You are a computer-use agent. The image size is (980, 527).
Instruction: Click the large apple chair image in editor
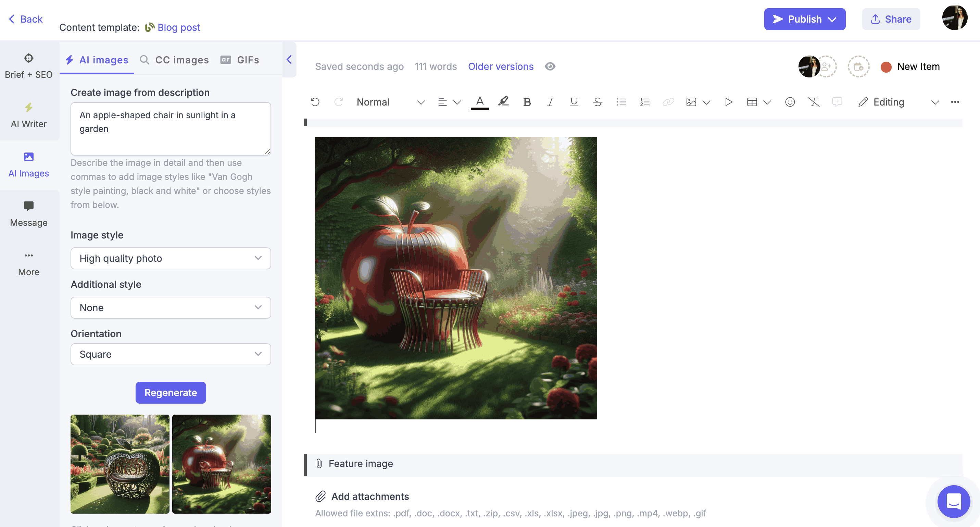pos(456,278)
